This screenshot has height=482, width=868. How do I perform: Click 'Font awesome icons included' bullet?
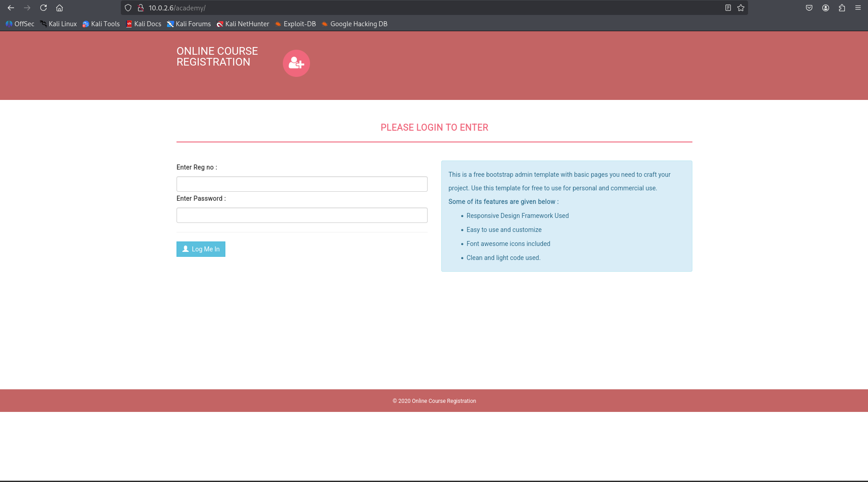coord(508,244)
